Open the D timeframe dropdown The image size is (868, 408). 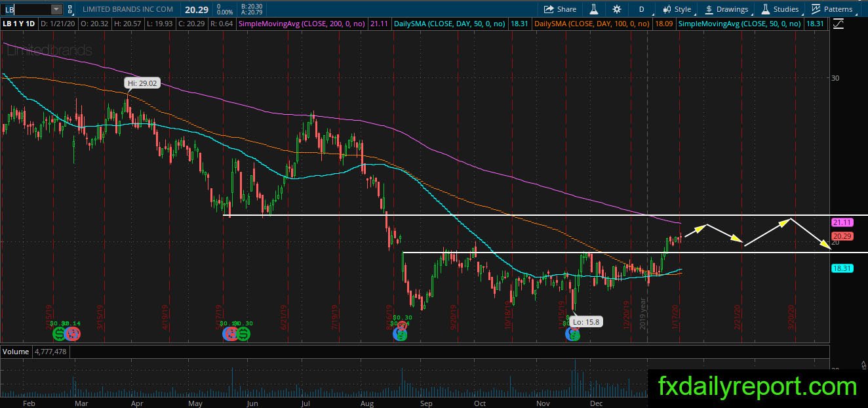tap(641, 9)
